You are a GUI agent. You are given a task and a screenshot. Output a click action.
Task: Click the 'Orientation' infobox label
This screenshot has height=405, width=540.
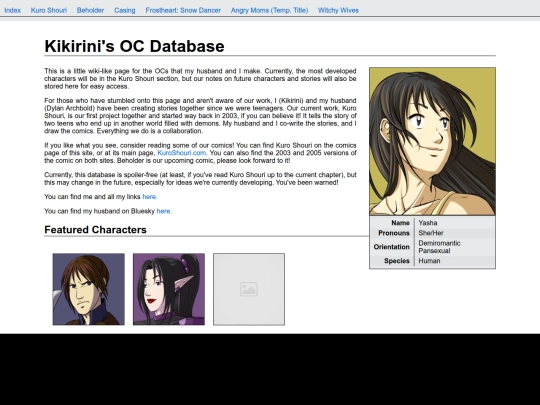coord(392,247)
